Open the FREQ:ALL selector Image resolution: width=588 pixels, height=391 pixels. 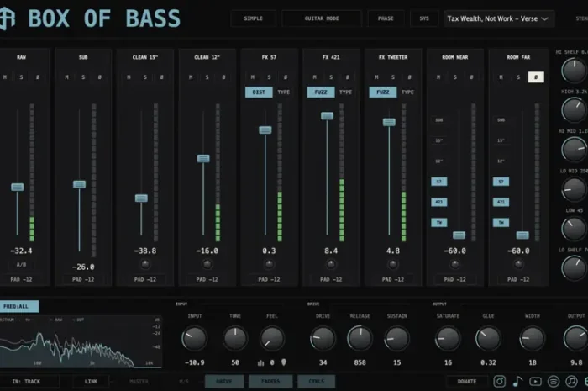click(x=19, y=307)
